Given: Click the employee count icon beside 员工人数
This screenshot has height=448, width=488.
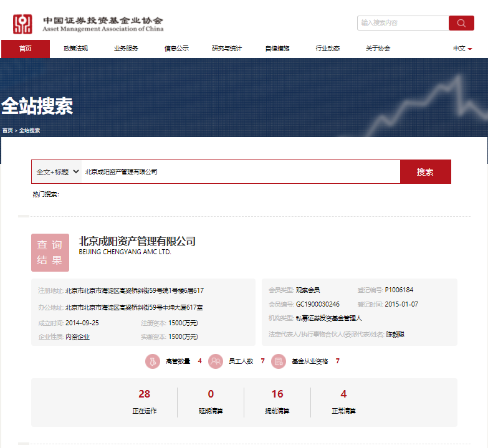Looking at the screenshot, I should click(216, 361).
